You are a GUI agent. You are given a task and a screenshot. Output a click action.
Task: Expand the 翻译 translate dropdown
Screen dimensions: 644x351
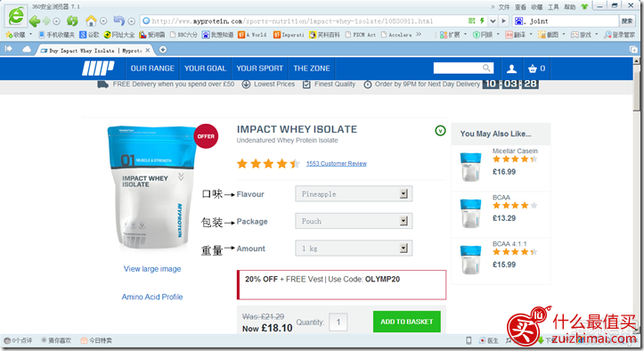(x=531, y=35)
